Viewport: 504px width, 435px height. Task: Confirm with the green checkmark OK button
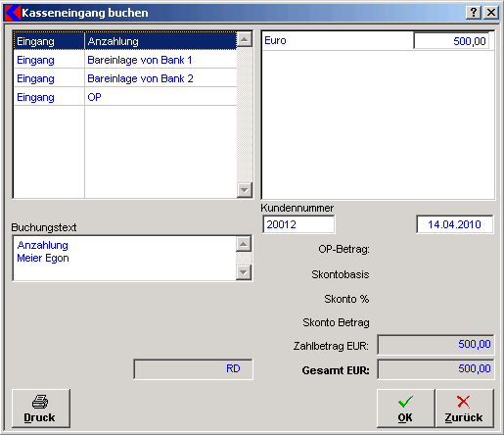[x=405, y=409]
